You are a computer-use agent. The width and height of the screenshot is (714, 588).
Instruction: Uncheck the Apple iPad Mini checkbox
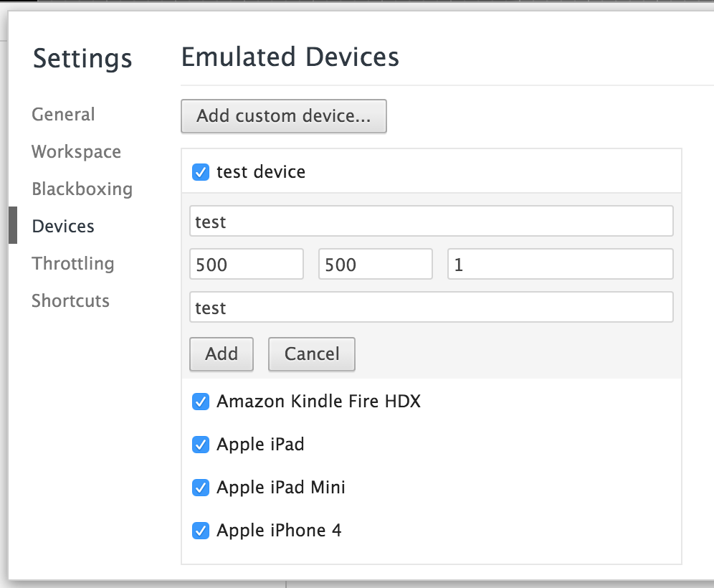point(201,488)
